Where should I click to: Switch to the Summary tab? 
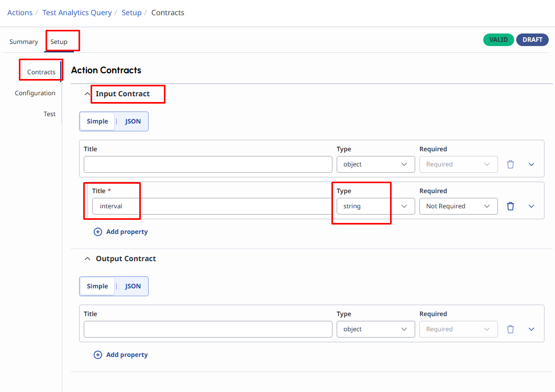[24, 42]
